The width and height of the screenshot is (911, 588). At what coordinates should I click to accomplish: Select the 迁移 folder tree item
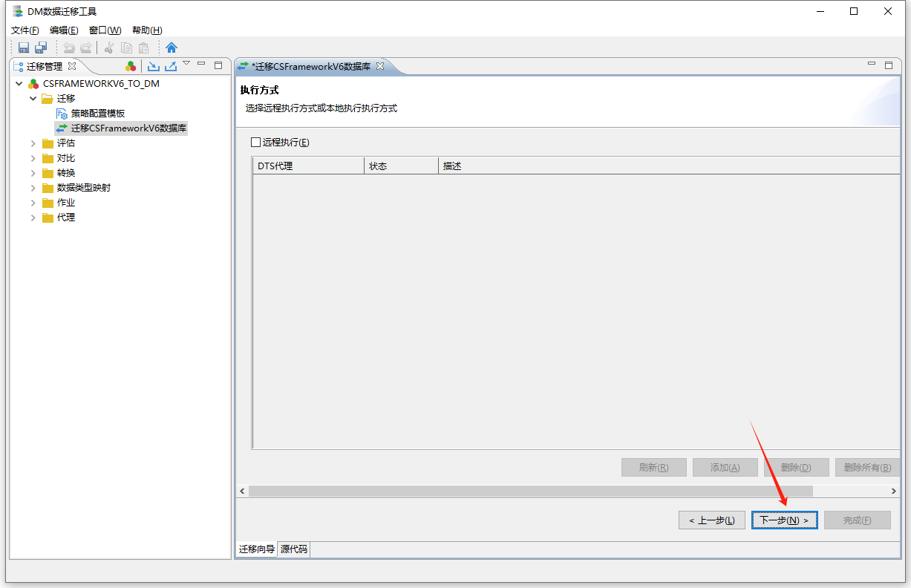click(x=66, y=99)
